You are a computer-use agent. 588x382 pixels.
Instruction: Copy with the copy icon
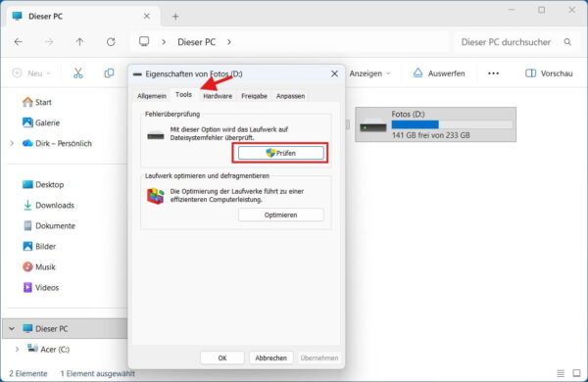(x=109, y=73)
